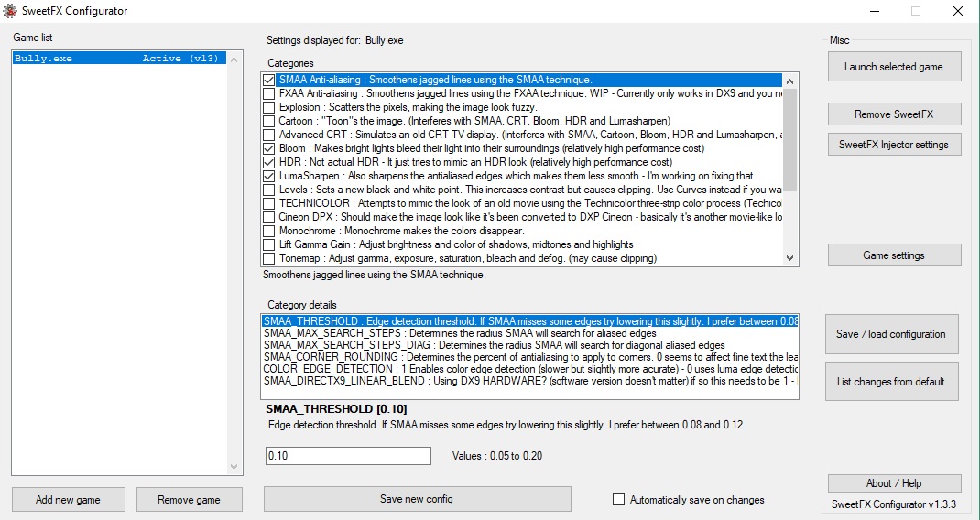This screenshot has height=520, width=980.
Task: Select the Bloom category text
Action: 492,148
